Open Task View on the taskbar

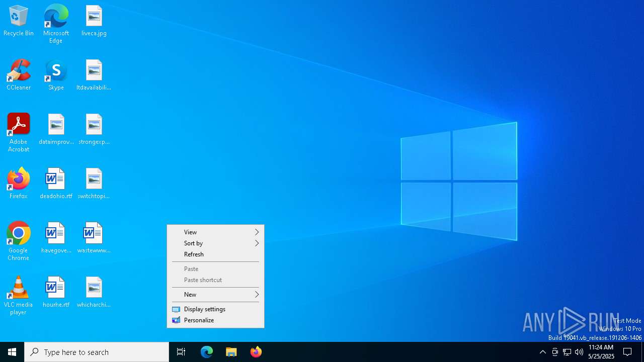181,352
